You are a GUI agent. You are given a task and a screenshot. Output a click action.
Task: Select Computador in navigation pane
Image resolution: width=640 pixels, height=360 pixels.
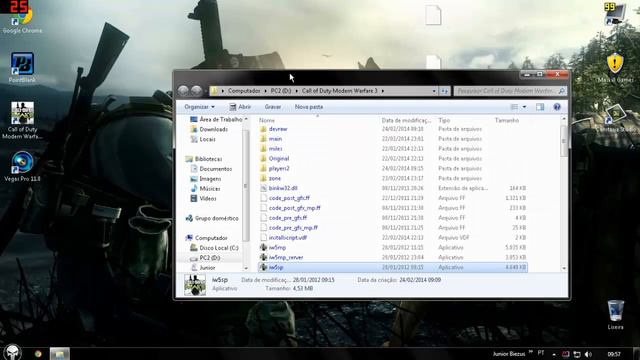coord(207,238)
